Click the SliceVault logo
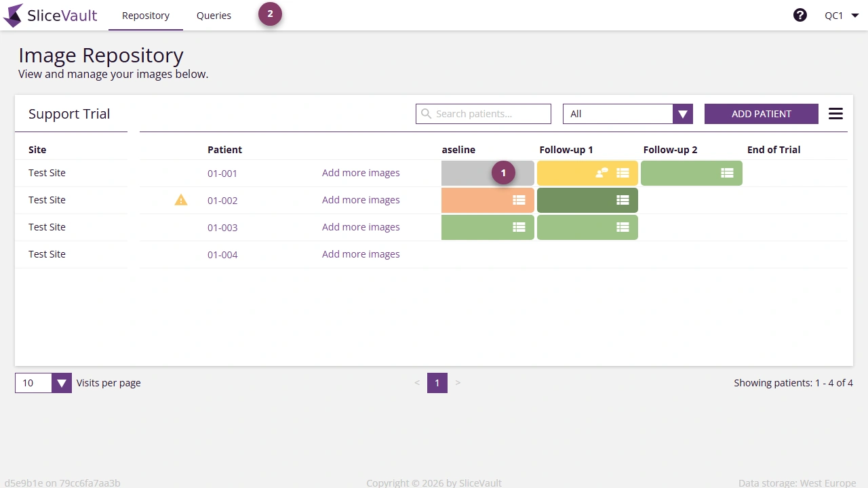Viewport: 868px width, 488px height. tap(50, 15)
